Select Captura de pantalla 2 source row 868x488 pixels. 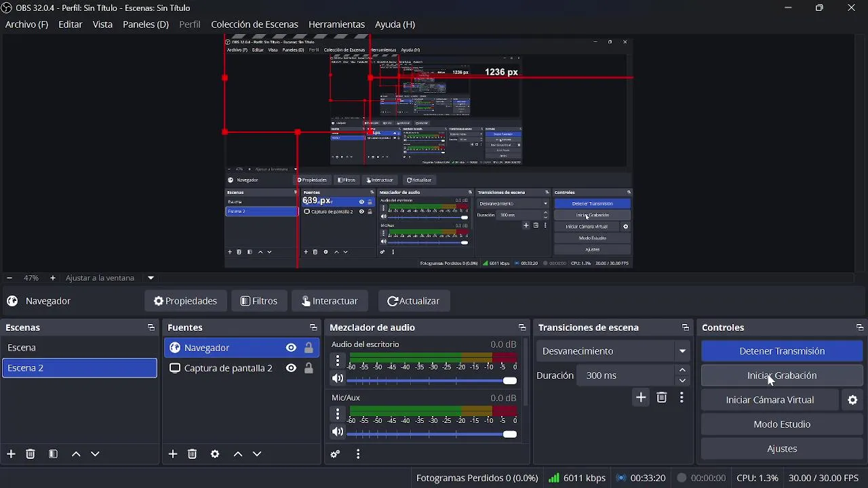pyautogui.click(x=241, y=368)
